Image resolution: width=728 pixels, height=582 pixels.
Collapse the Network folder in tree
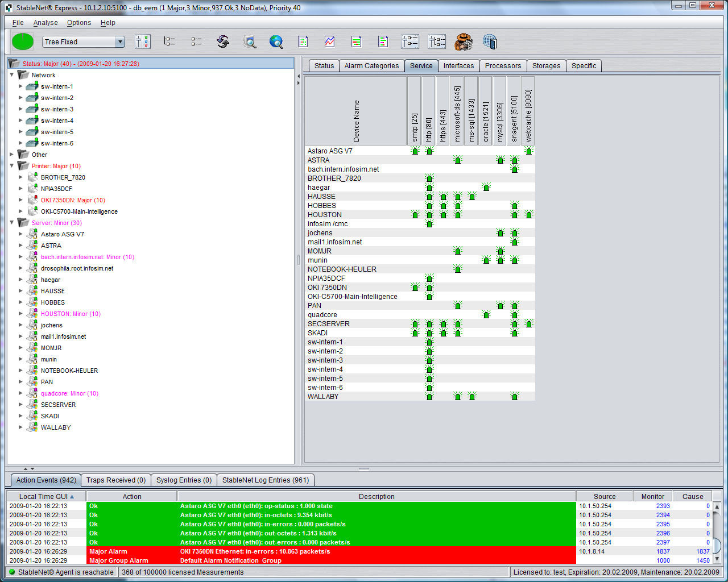tap(12, 75)
